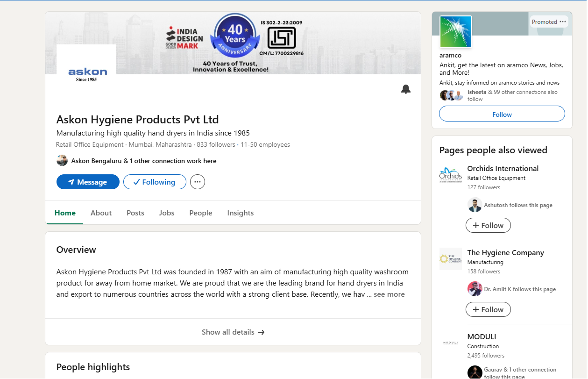Viewport: 588px width, 379px height.
Task: Click the aramco connections avatars
Action: 452,95
